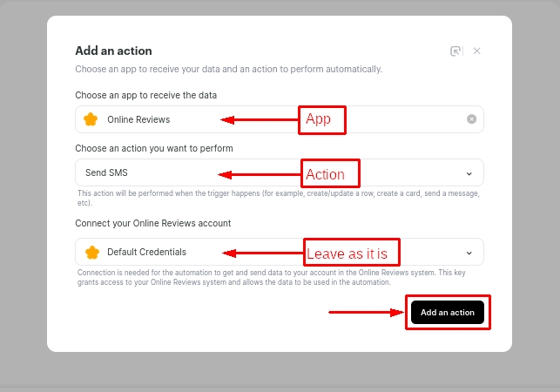
Task: Click 'Choose an action you want to perform' label
Action: click(x=153, y=148)
